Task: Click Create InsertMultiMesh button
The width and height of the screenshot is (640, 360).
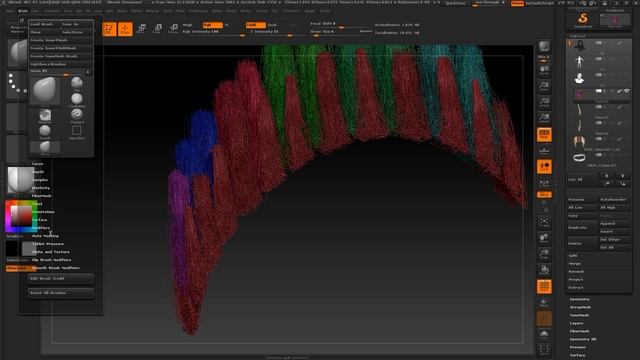Action: (x=61, y=48)
